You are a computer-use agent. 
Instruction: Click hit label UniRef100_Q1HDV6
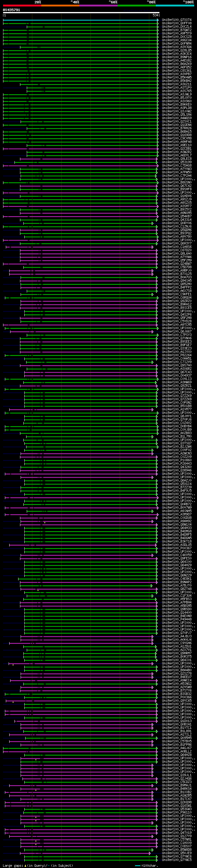coord(177,196)
